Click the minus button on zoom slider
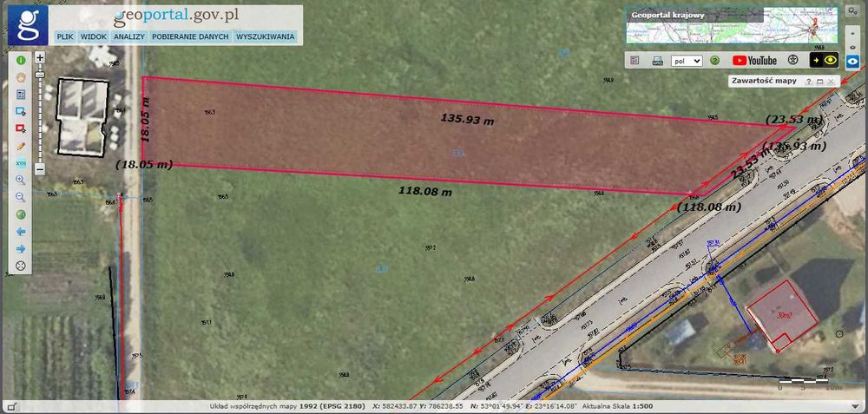This screenshot has height=414, width=868. point(40,168)
